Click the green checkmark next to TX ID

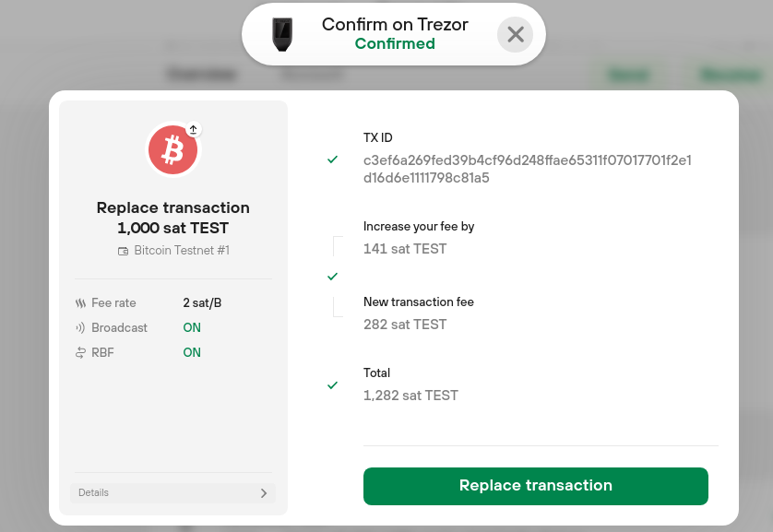332,160
